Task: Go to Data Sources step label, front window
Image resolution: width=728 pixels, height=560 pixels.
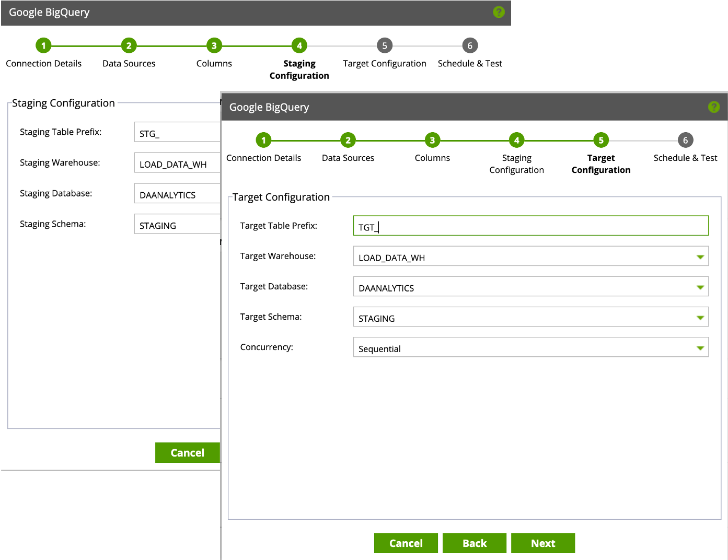Action: (348, 158)
